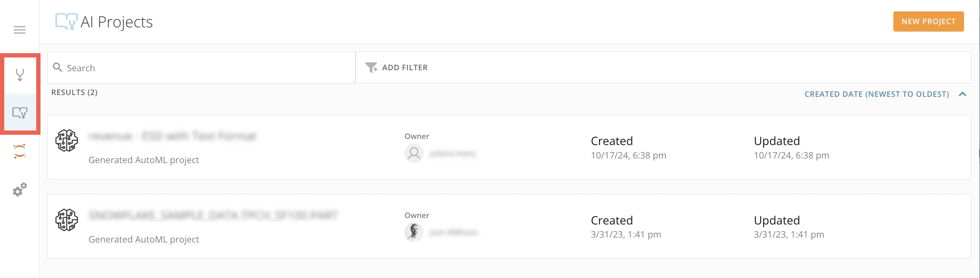Click the AI Projects header logo icon

pos(66,22)
